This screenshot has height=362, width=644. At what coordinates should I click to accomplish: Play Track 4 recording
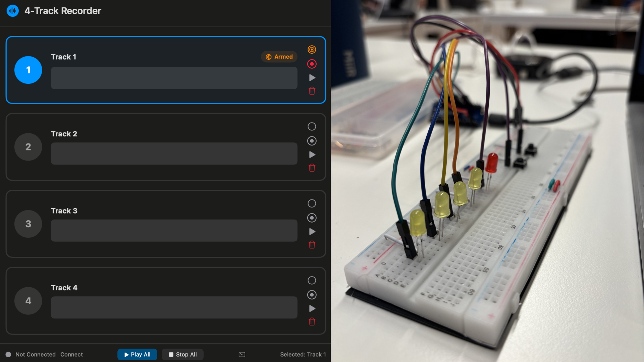point(312,308)
